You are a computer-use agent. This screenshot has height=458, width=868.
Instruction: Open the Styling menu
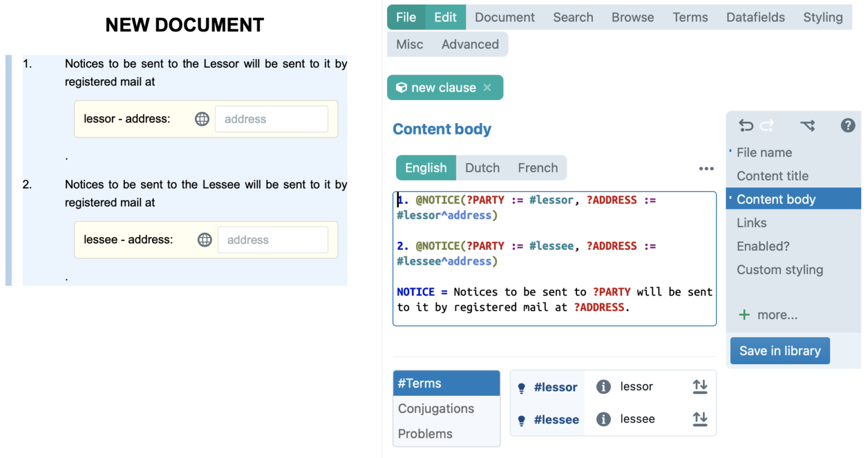(822, 18)
